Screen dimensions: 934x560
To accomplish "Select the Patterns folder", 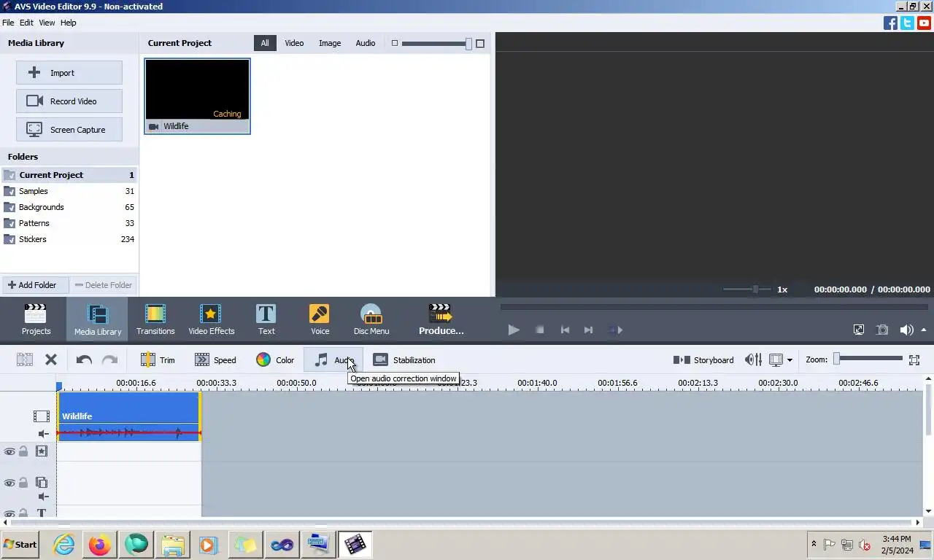I will [x=69, y=223].
